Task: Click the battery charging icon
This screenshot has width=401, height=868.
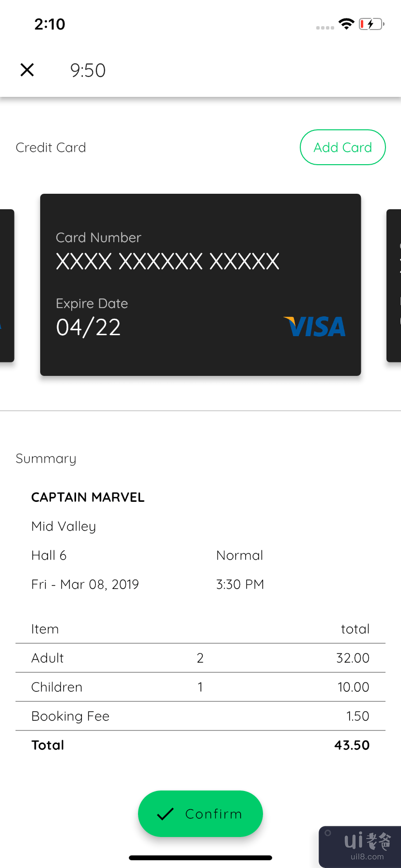Action: point(371,24)
